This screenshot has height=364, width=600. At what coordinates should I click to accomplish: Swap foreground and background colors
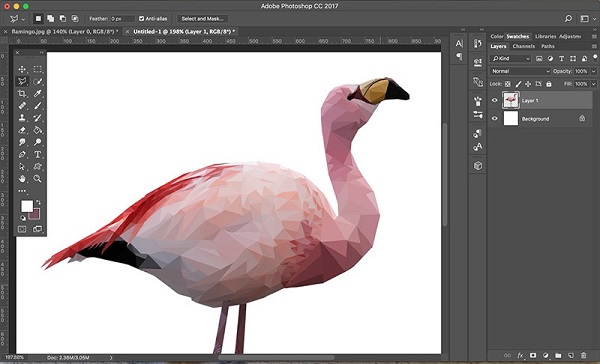[x=38, y=202]
